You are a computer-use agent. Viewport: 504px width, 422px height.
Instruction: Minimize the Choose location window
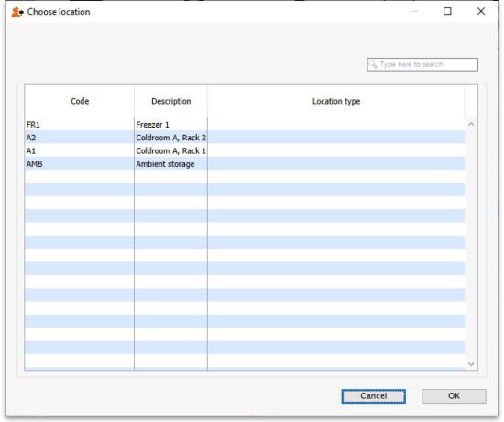(414, 12)
